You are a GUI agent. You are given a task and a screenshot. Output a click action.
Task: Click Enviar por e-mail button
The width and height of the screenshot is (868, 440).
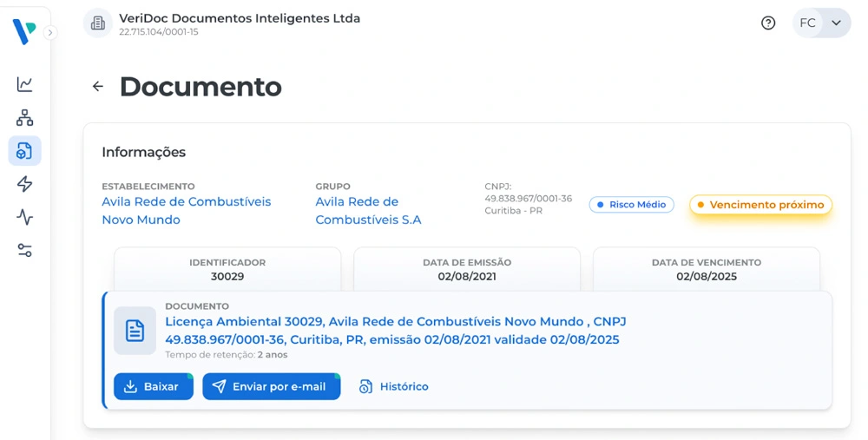click(271, 386)
